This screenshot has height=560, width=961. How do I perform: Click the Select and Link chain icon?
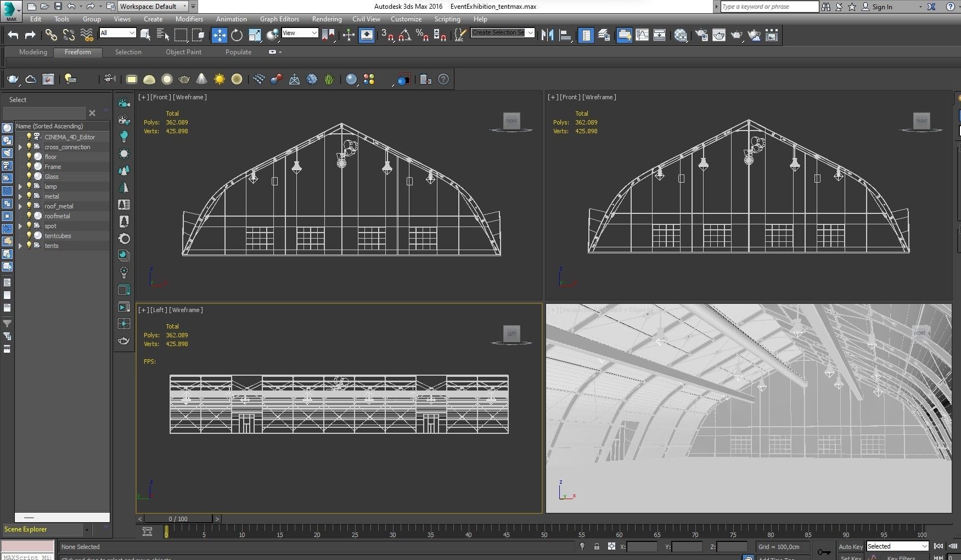coord(51,36)
